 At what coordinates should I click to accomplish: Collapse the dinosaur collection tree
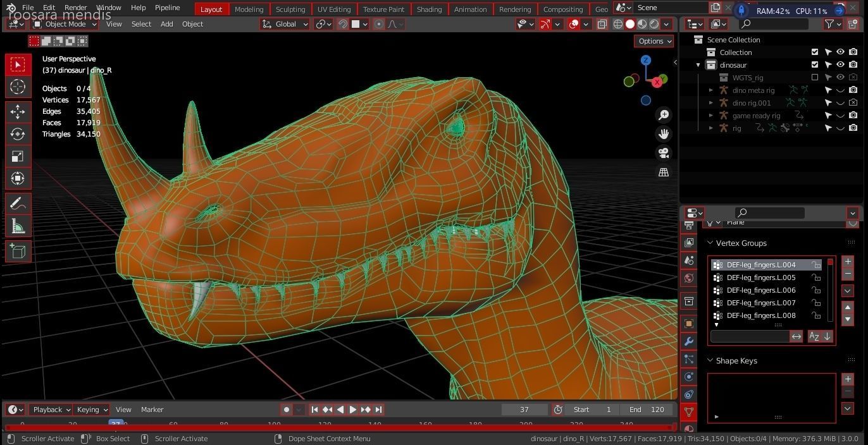pyautogui.click(x=698, y=65)
